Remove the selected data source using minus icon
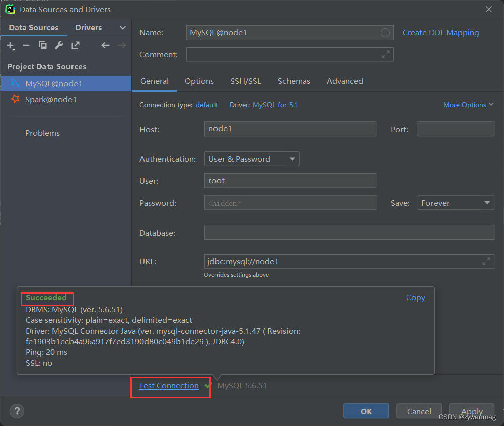The width and height of the screenshot is (504, 426). [x=26, y=46]
